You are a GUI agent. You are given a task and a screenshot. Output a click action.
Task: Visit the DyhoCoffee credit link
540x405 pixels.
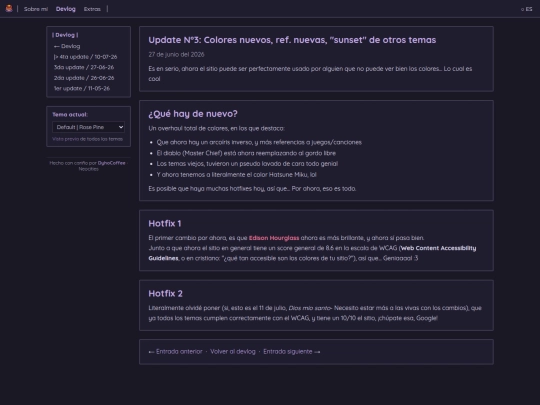coord(112,163)
